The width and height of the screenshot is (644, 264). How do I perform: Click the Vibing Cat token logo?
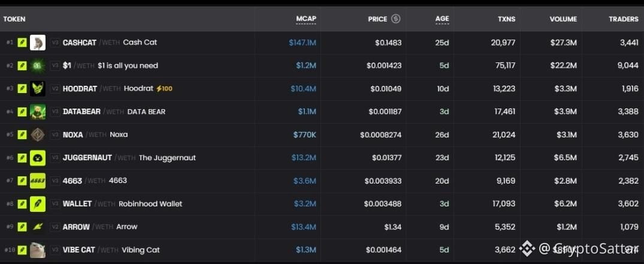(x=38, y=250)
